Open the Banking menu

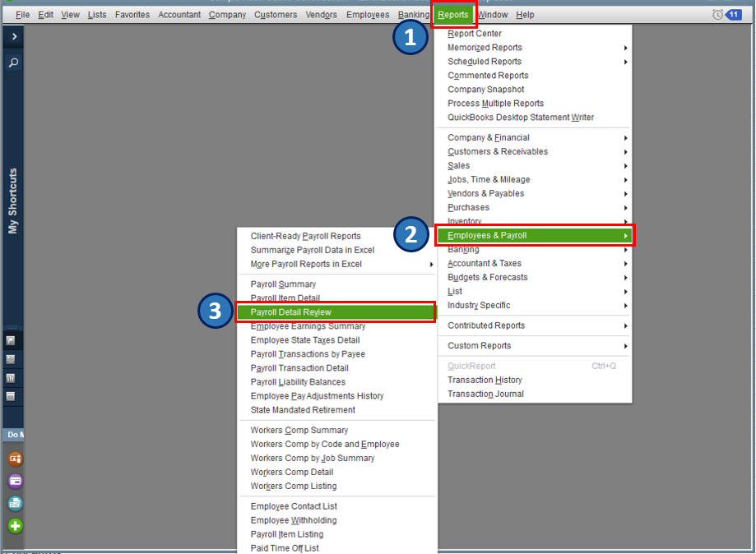[x=415, y=14]
